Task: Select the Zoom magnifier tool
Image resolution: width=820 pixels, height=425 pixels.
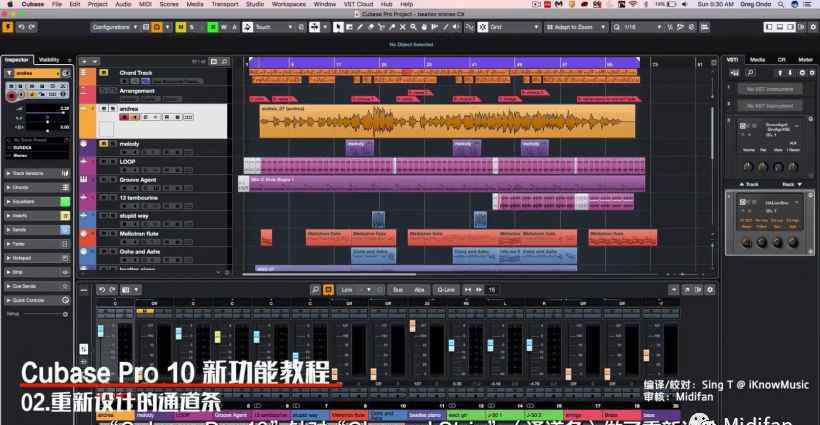Action: pyautogui.click(x=413, y=27)
